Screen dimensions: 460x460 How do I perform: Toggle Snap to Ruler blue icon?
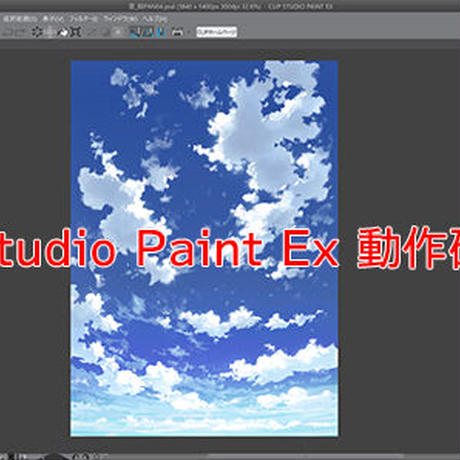pyautogui.click(x=135, y=32)
